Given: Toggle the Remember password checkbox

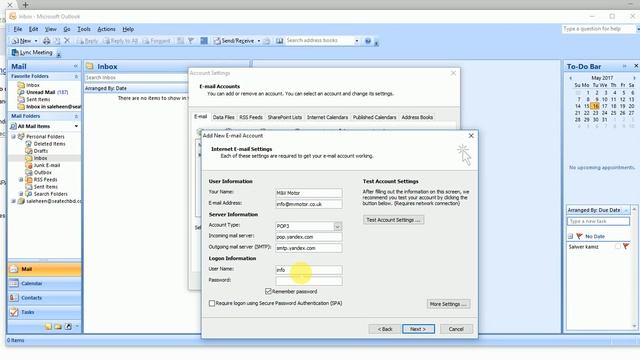Looking at the screenshot, I should [268, 291].
